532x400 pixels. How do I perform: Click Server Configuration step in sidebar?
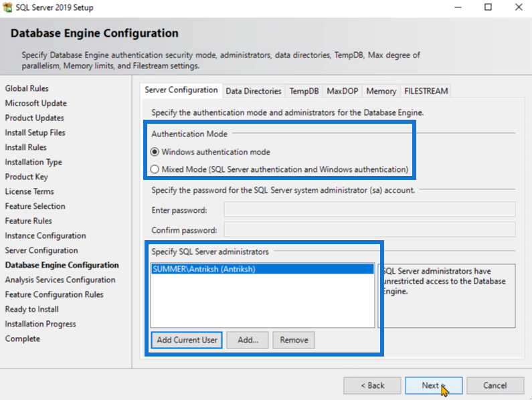pos(41,250)
